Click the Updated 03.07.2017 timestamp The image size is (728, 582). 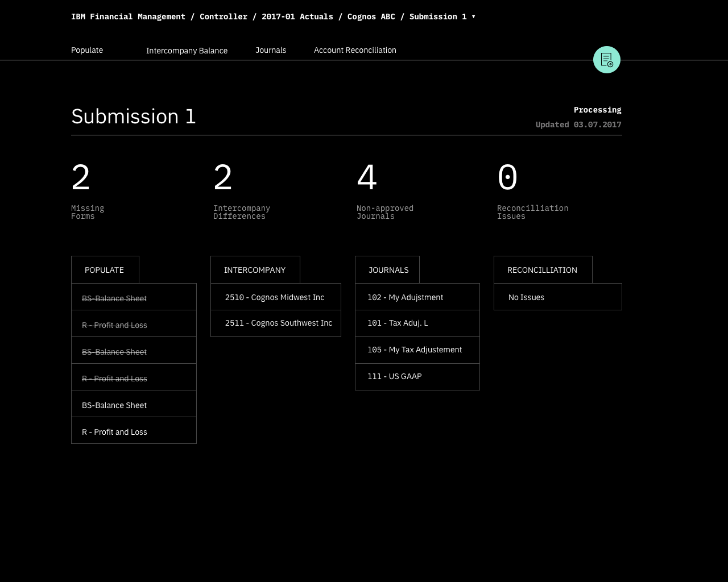[578, 124]
